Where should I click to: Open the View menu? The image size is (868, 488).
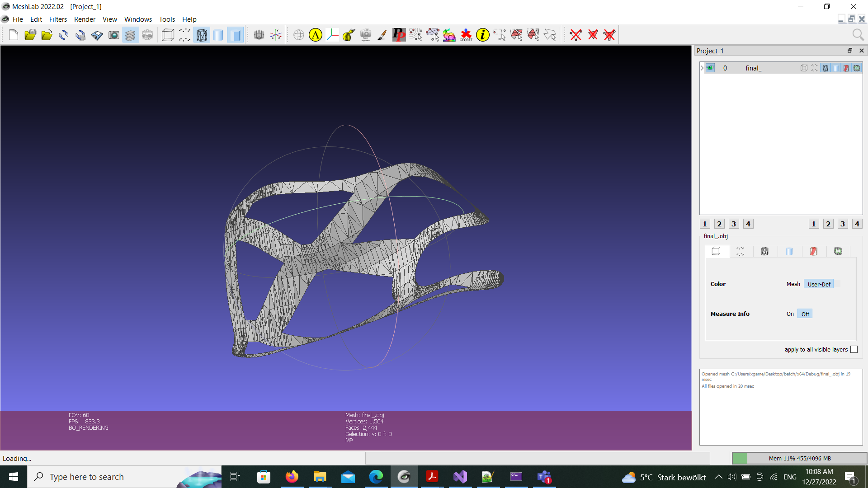(x=109, y=19)
